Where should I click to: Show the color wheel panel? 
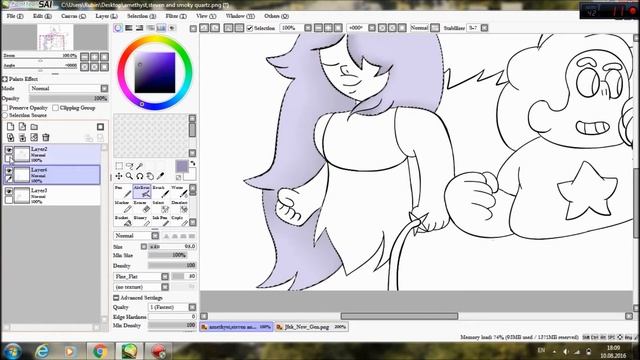point(118,28)
